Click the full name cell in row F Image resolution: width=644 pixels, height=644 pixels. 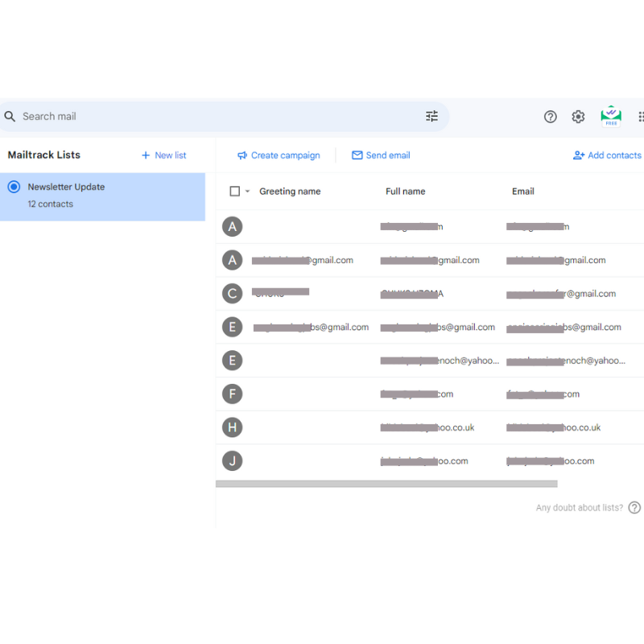pos(417,394)
